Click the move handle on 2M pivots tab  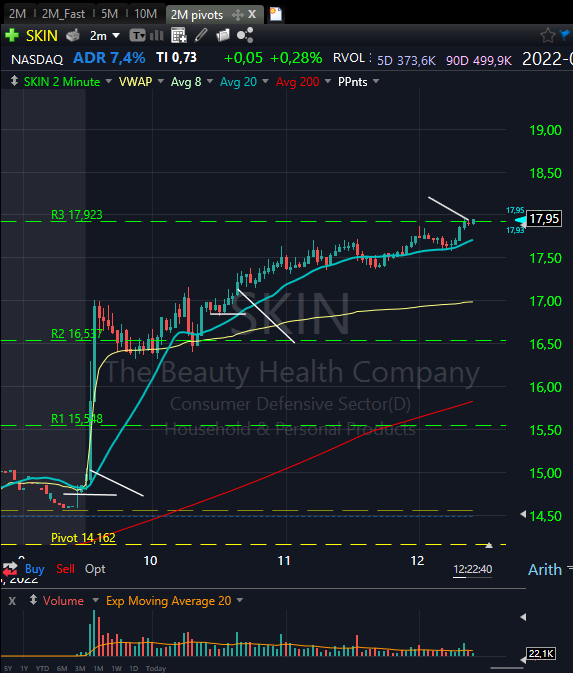[237, 15]
